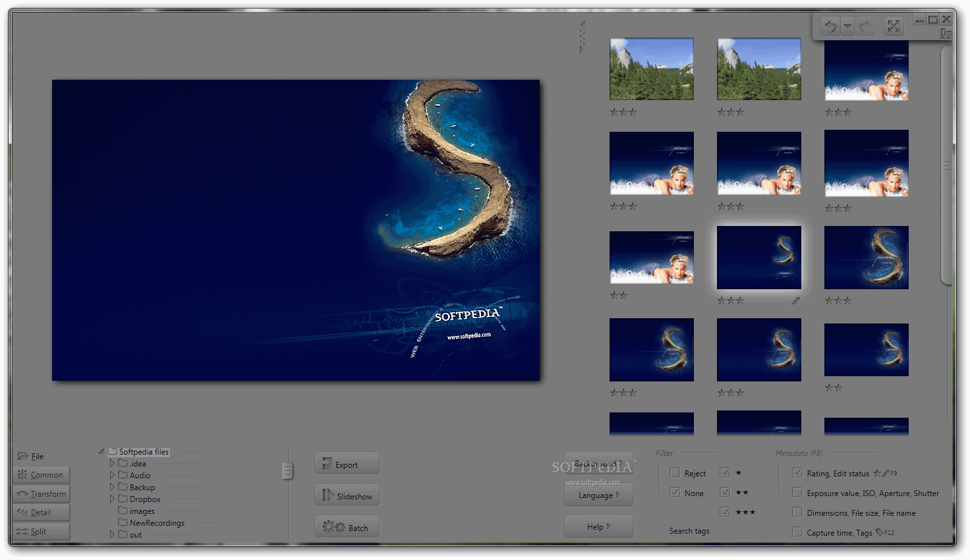Enable Capture time, Tags metadata
This screenshot has width=970, height=560.
click(x=797, y=532)
